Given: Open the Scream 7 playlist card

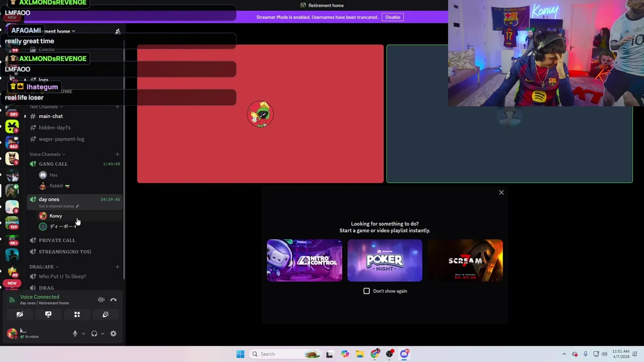Looking at the screenshot, I should [465, 260].
